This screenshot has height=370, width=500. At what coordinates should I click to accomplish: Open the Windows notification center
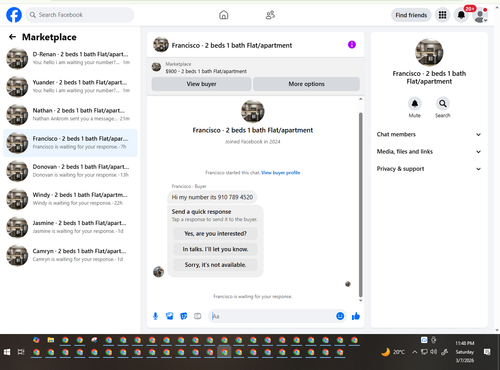pyautogui.click(x=487, y=352)
